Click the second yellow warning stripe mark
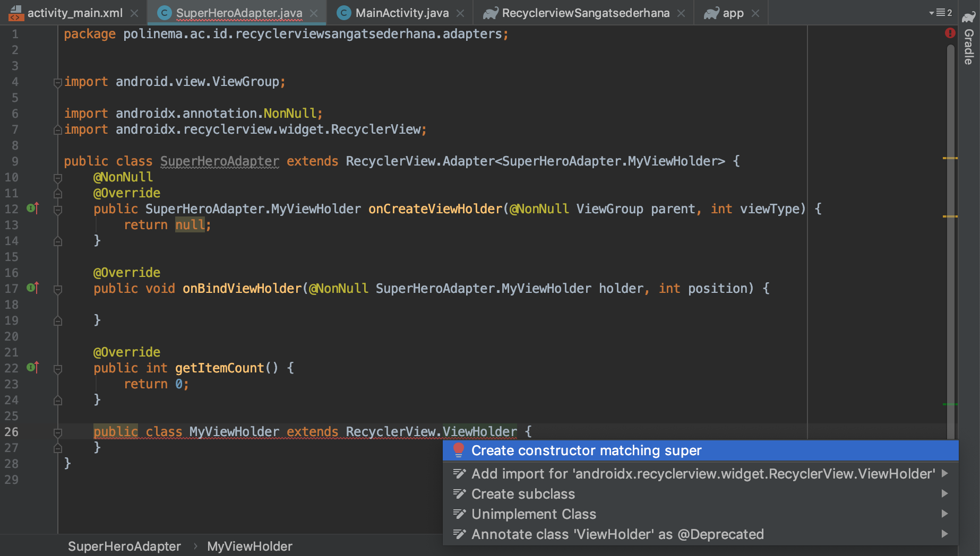Screen dimensions: 980x556 point(950,216)
